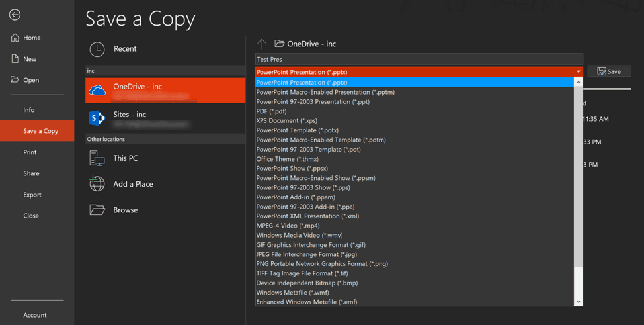
Task: Click the Browse label
Action: (x=125, y=210)
